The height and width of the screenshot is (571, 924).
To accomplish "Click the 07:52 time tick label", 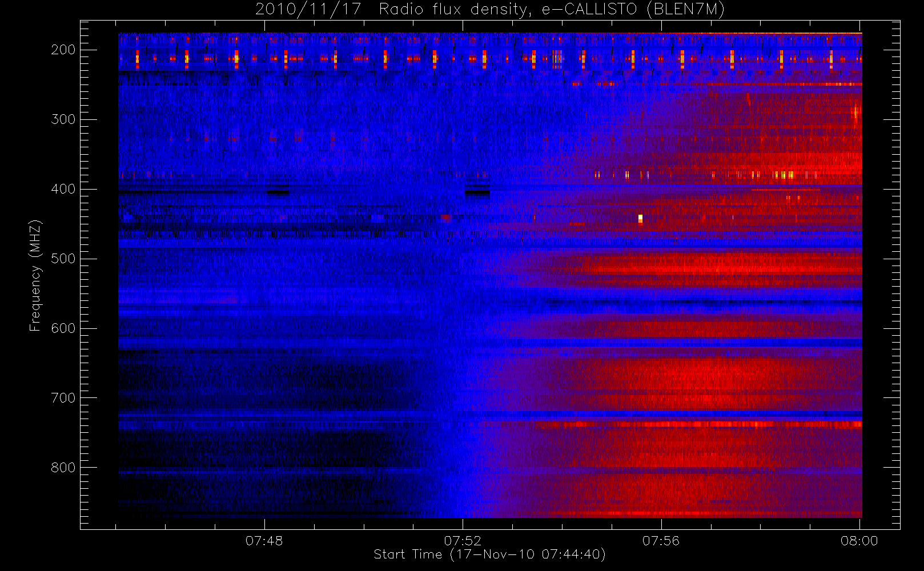I will 463,541.
